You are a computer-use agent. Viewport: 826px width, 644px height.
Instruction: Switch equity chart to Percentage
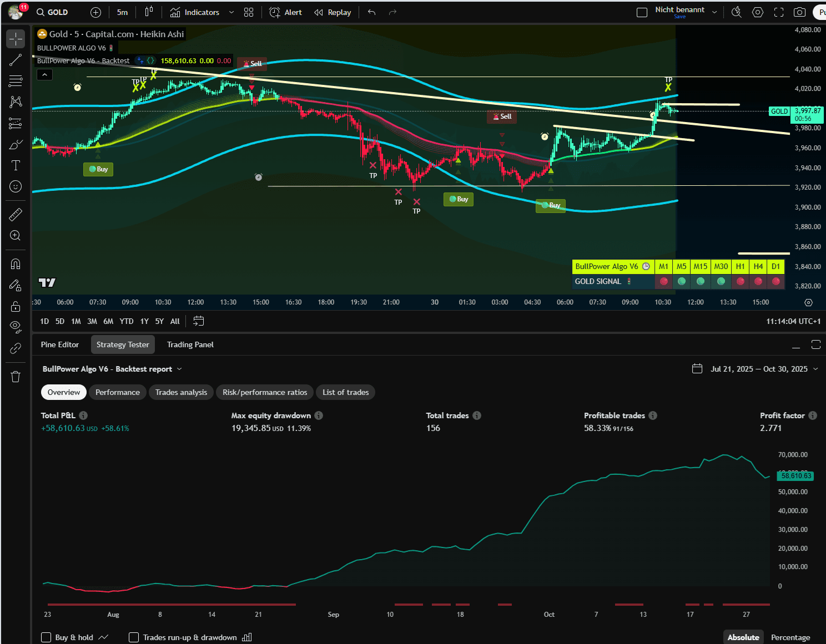point(790,637)
